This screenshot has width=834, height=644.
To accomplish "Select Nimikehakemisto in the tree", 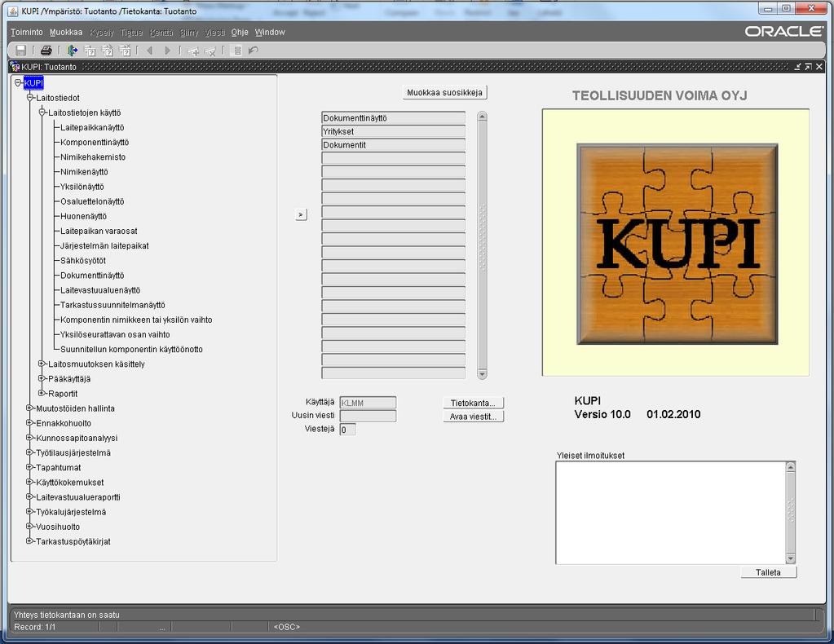I will [93, 157].
